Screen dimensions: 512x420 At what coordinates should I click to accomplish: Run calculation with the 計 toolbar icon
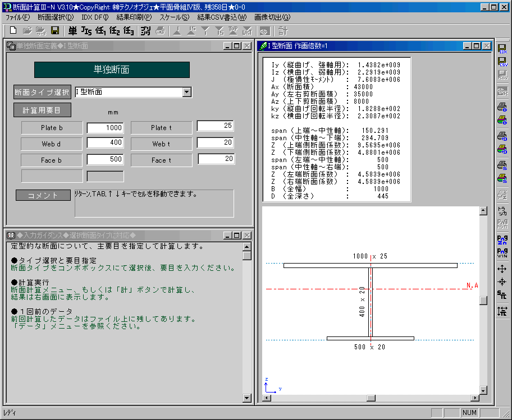pyautogui.click(x=284, y=30)
